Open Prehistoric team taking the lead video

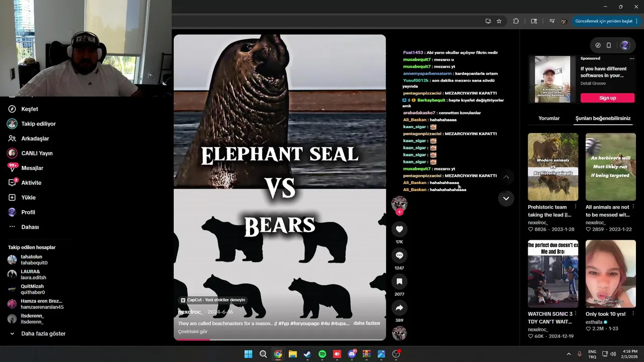click(553, 167)
